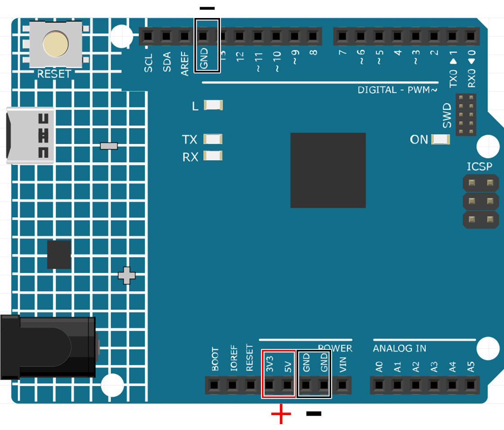
Task: Select PWM pin ~3 socket
Action: pos(416,36)
